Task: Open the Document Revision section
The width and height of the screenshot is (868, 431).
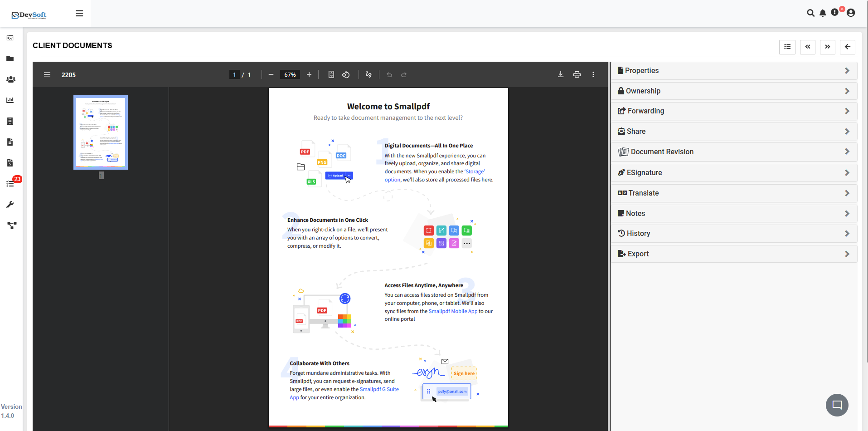Action: 734,152
